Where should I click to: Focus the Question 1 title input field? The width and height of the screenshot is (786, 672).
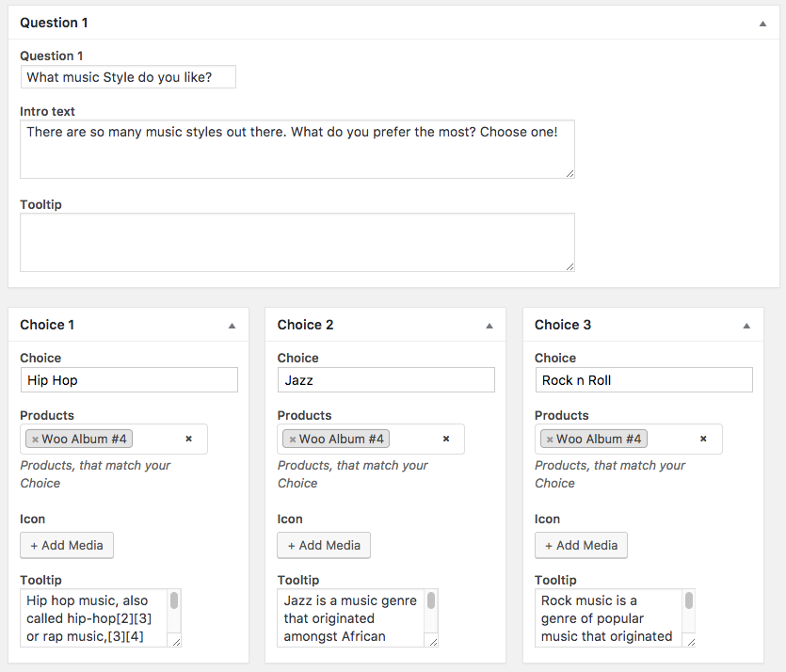(x=128, y=77)
